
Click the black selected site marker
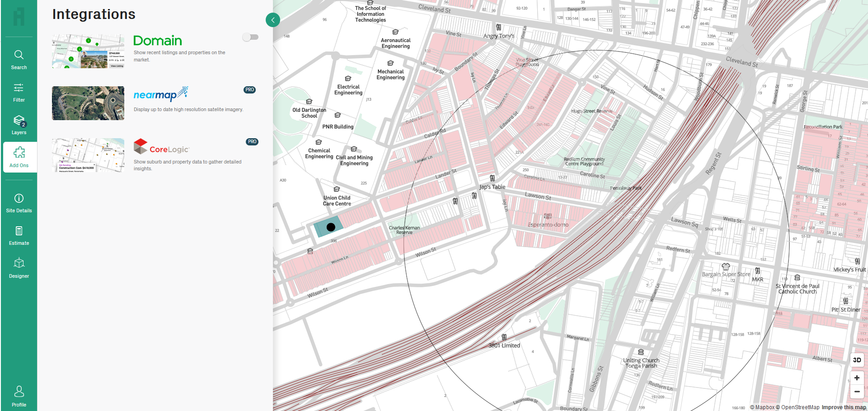[331, 227]
